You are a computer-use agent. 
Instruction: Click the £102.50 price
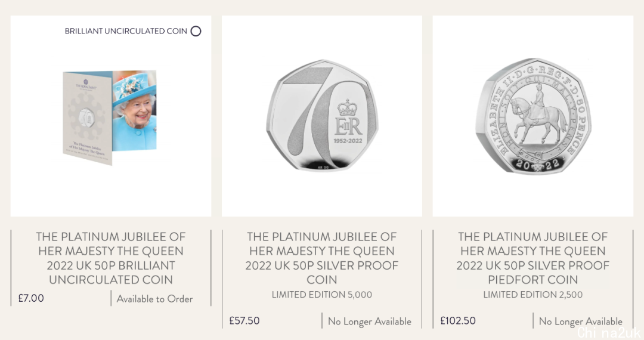[x=458, y=321]
